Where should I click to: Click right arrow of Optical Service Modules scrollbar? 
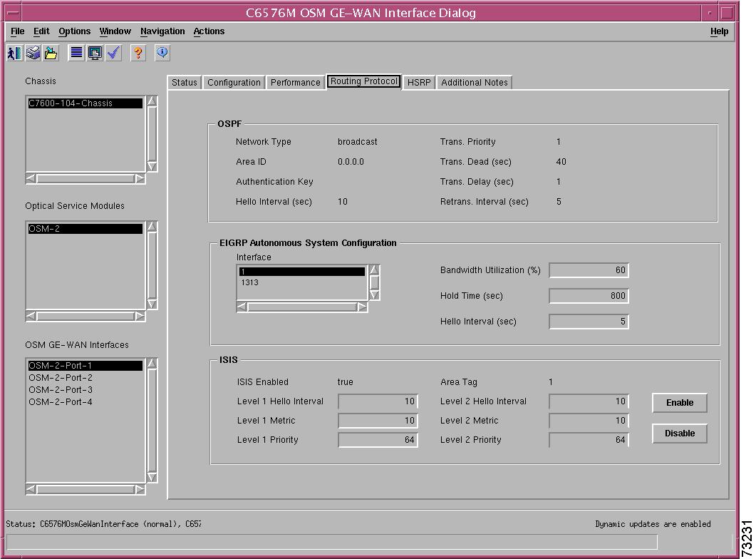140,316
